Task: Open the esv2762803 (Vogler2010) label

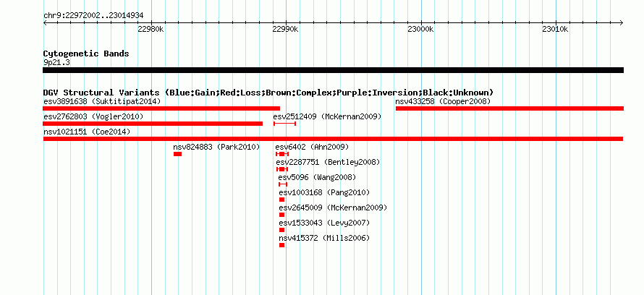Action: [x=93, y=117]
